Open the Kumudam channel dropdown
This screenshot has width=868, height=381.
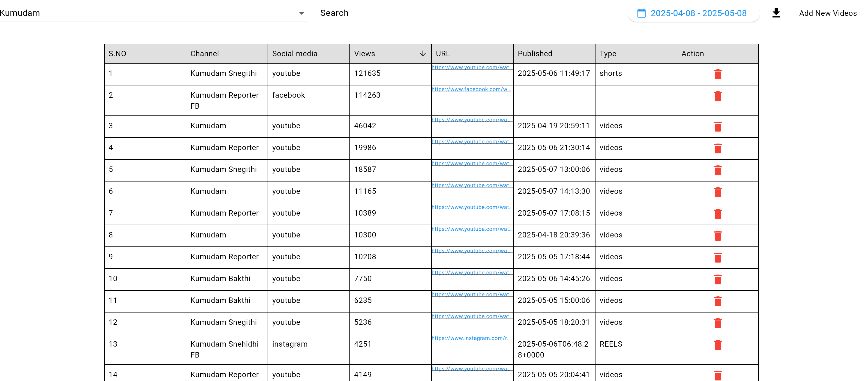click(154, 13)
